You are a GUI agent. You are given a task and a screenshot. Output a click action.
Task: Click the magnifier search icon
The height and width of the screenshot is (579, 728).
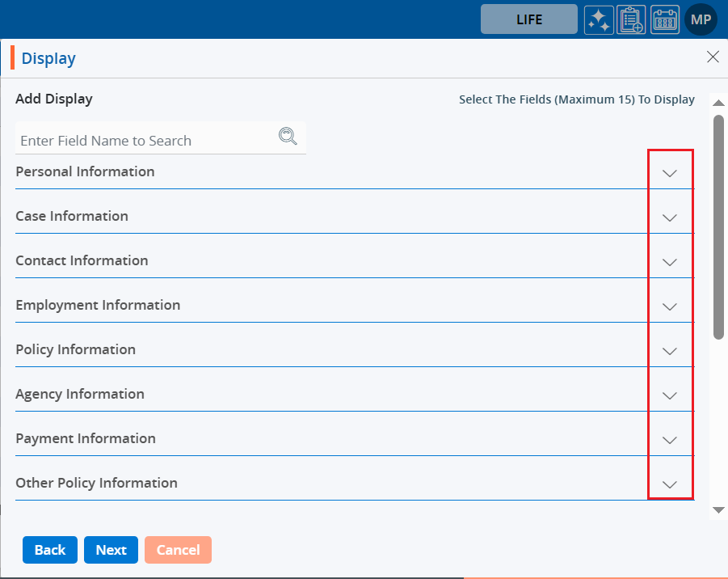point(288,136)
